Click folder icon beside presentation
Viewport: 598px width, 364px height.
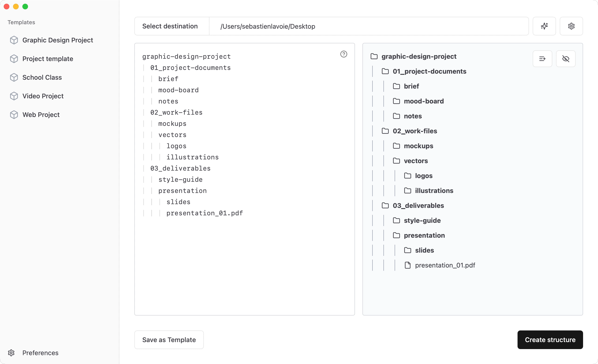coord(396,235)
